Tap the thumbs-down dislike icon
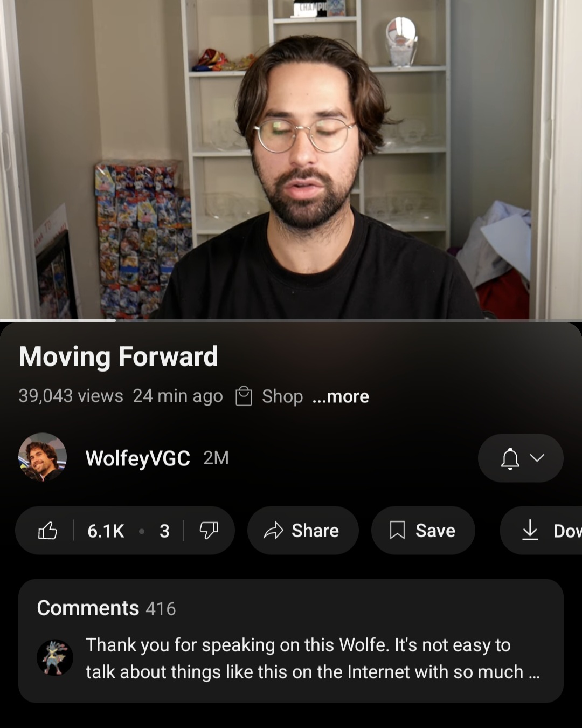Viewport: 582px width, 728px height. point(209,531)
